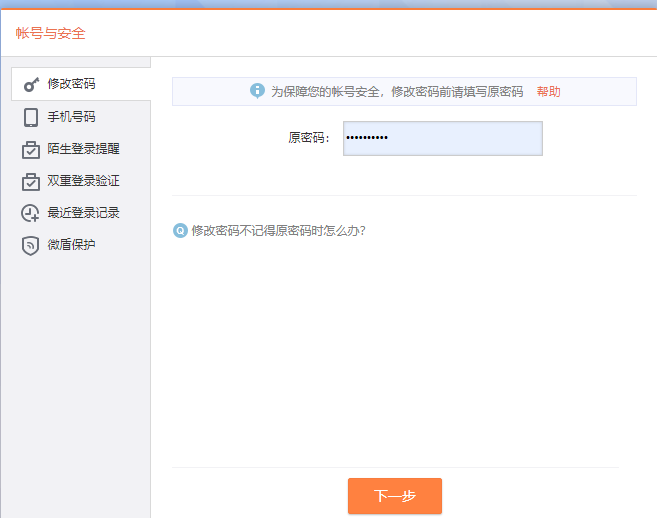Go to the 双重登录验证 page
This screenshot has width=657, height=518.
pos(81,181)
